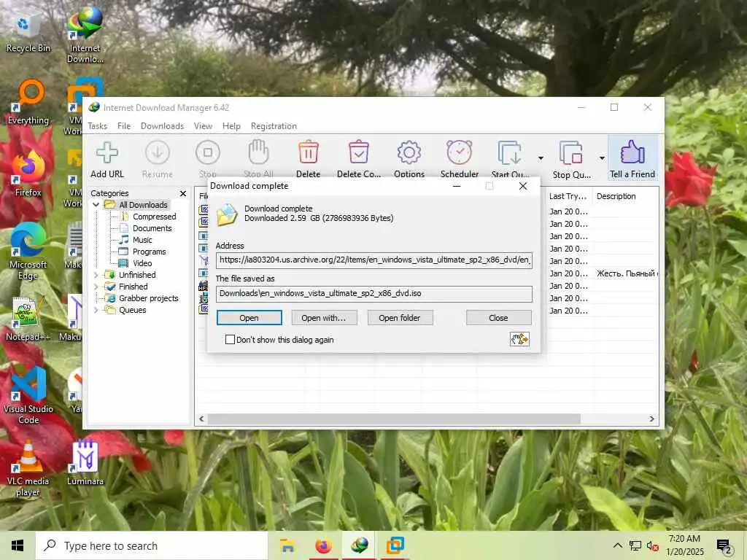Image resolution: width=747 pixels, height=560 pixels.
Task: Open Notepad++ desktop shortcut
Action: (x=28, y=319)
